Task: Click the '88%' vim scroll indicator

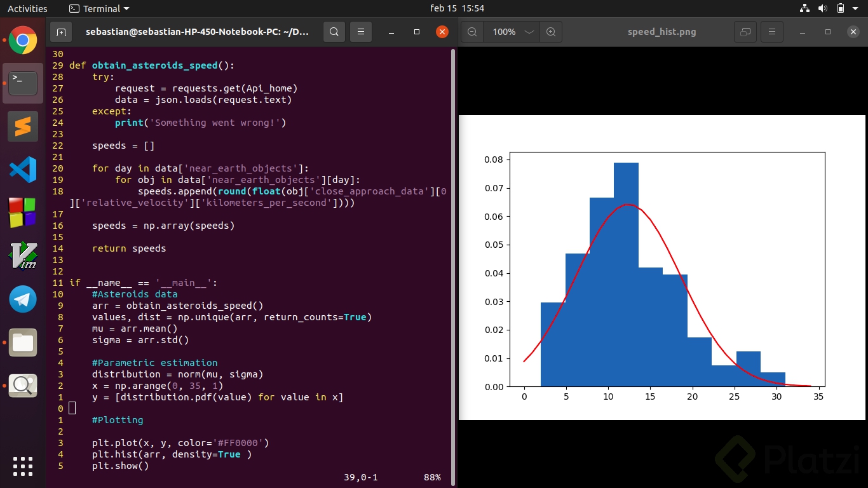Action: (x=432, y=477)
